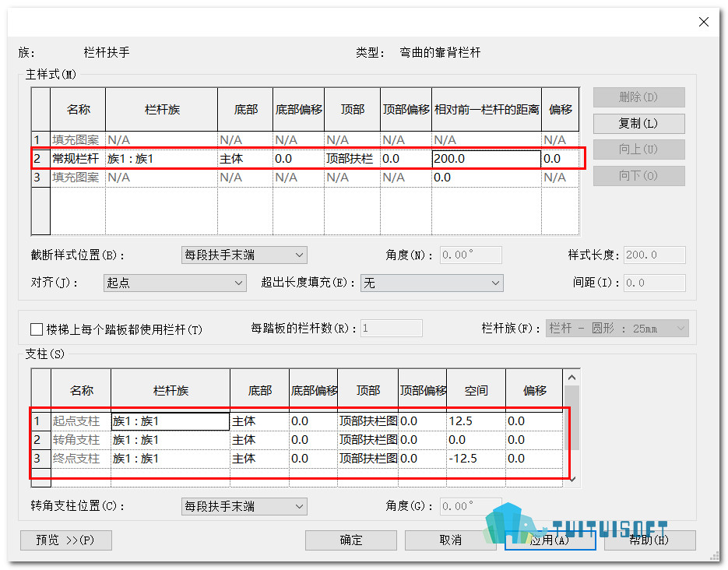Click scroll-down arrow of 支柱 table
The image size is (728, 570).
point(572,480)
